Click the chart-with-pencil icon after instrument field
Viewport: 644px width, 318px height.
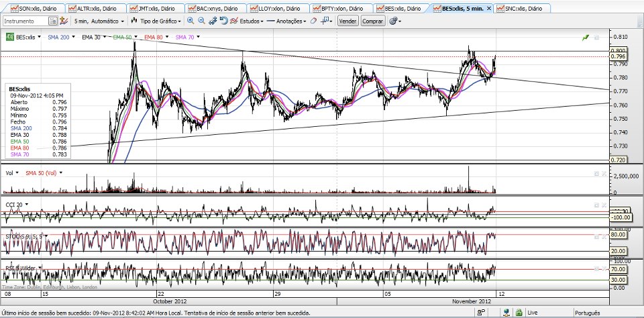click(x=64, y=21)
